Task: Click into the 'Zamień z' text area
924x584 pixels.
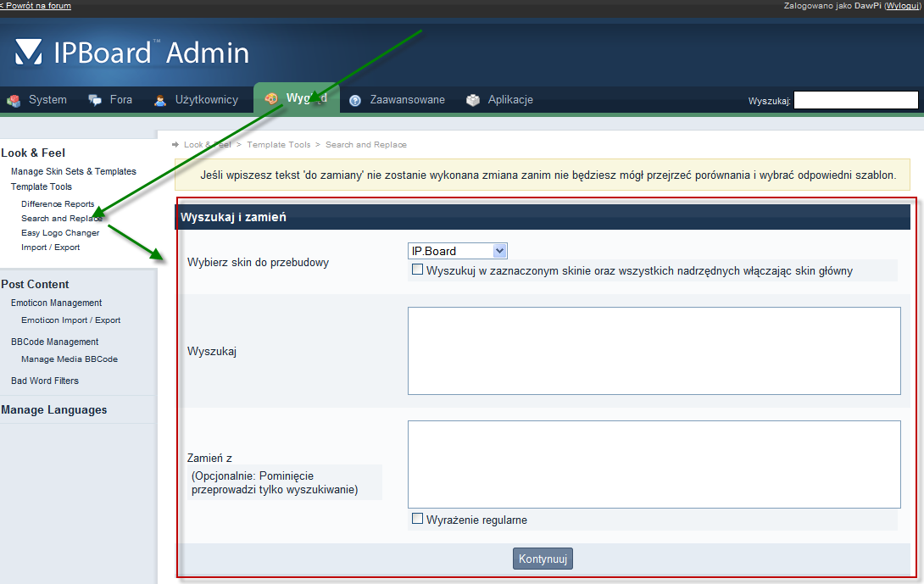Action: click(654, 464)
